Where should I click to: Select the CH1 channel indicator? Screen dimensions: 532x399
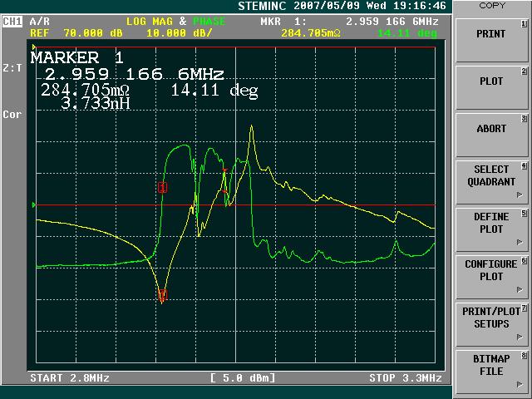(12, 22)
